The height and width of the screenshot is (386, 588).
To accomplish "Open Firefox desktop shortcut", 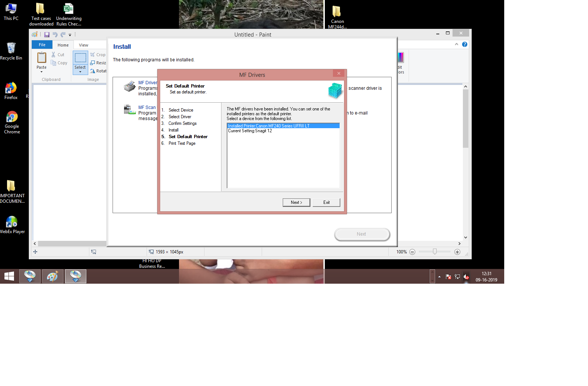I will click(x=11, y=91).
